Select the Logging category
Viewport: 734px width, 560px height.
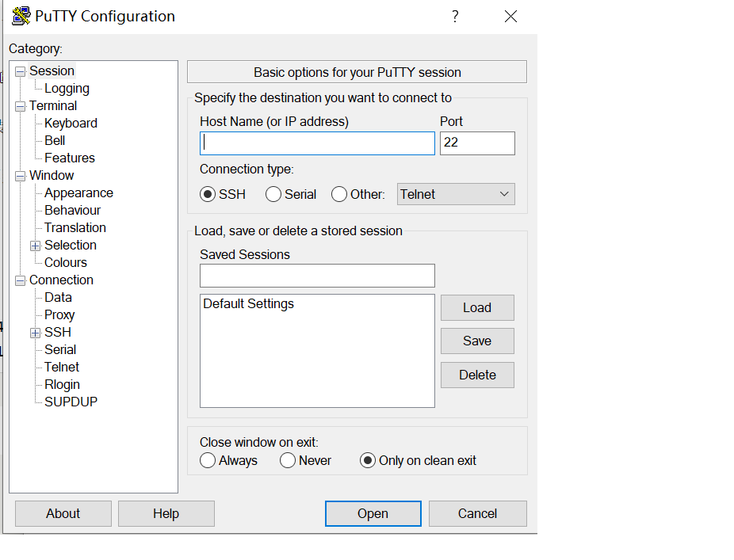click(67, 88)
